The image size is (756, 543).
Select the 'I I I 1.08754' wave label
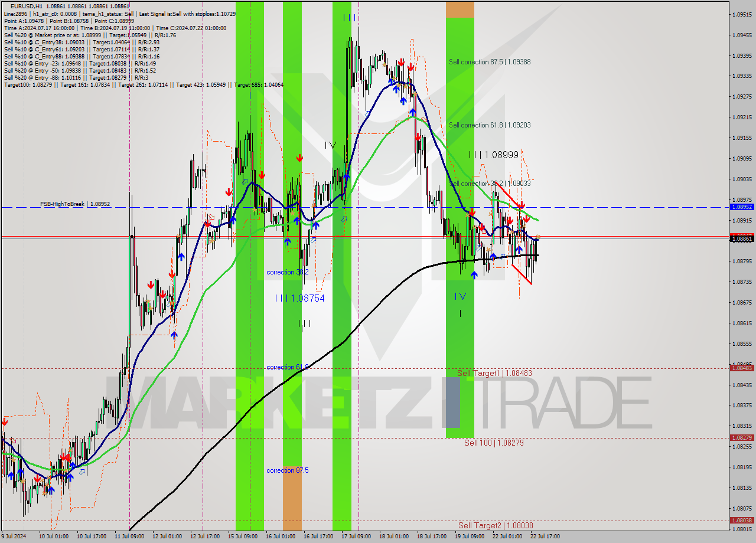click(x=299, y=299)
